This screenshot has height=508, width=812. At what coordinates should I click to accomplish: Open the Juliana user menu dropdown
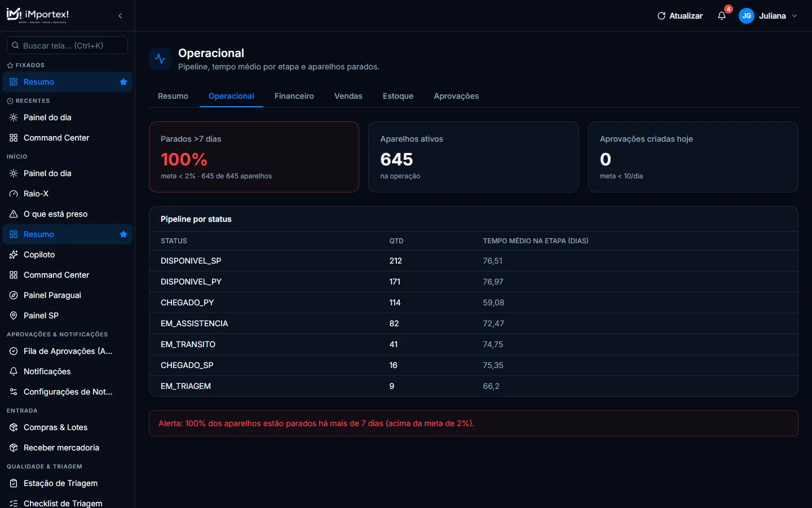769,16
